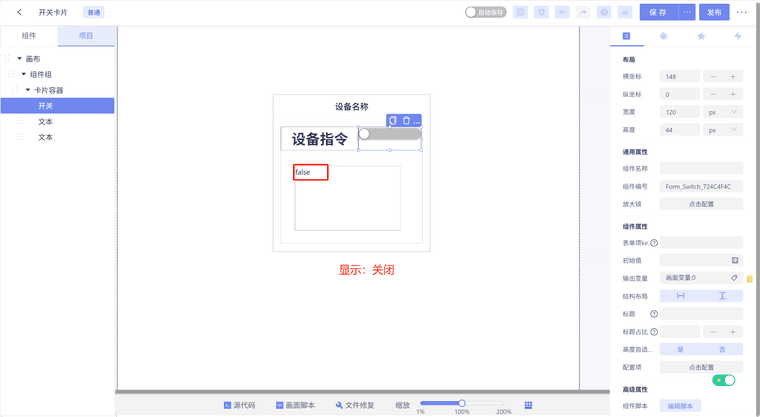Collapse the 画布 tree node

19,59
